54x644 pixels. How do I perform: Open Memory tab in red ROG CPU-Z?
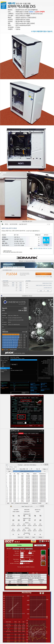coord(25,398)
